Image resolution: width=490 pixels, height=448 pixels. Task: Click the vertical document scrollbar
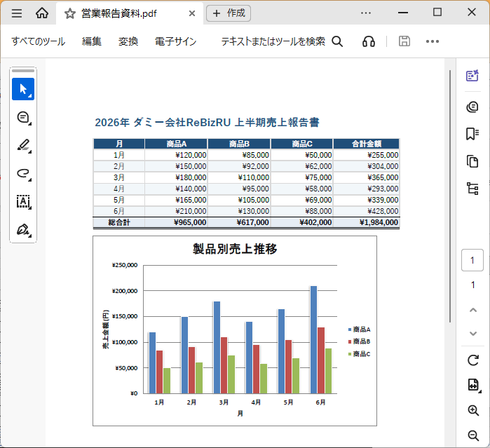pyautogui.click(x=450, y=196)
